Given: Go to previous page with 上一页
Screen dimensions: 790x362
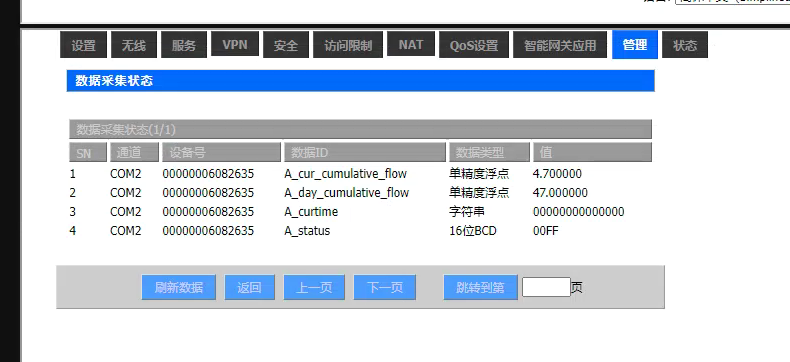Looking at the screenshot, I should pos(314,287).
